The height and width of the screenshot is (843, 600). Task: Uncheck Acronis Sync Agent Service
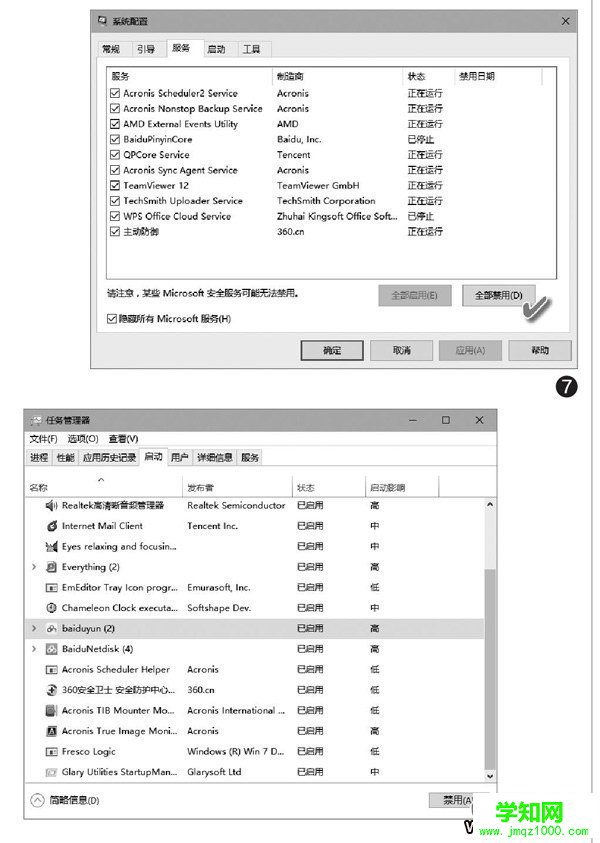[115, 170]
